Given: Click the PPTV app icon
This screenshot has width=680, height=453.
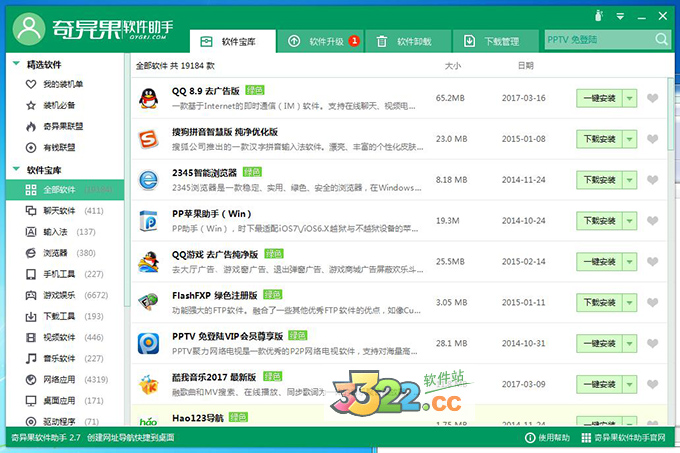Looking at the screenshot, I should [148, 343].
